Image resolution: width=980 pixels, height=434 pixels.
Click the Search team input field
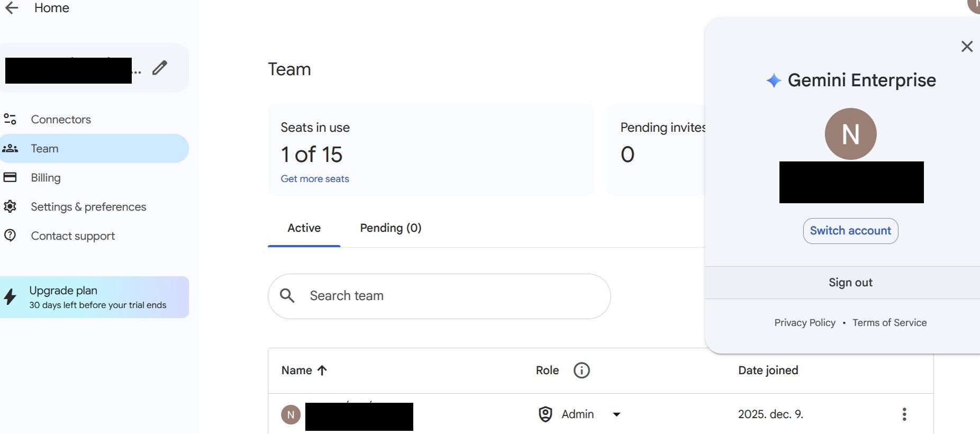click(439, 296)
